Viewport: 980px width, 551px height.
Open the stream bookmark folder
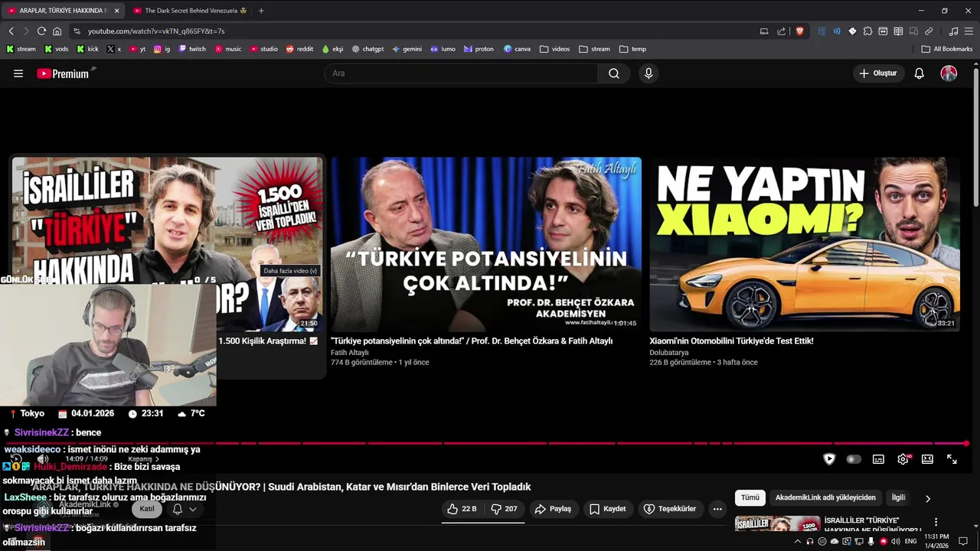coord(595,49)
